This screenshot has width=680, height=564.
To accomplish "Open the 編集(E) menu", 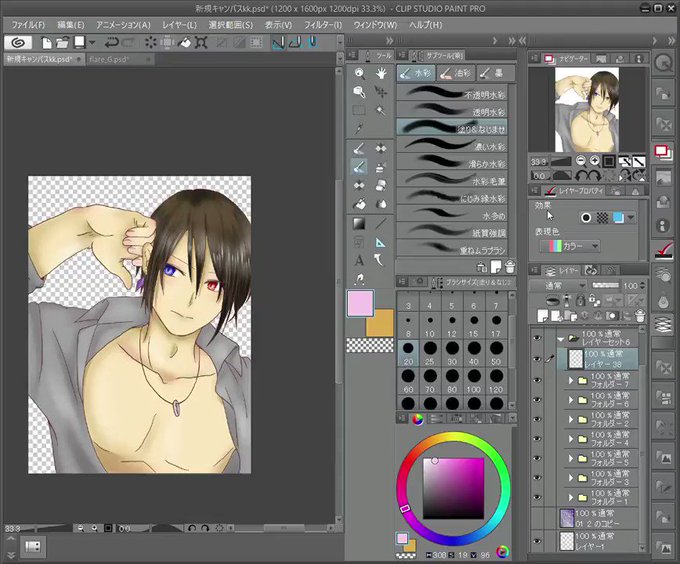I will pos(71,25).
